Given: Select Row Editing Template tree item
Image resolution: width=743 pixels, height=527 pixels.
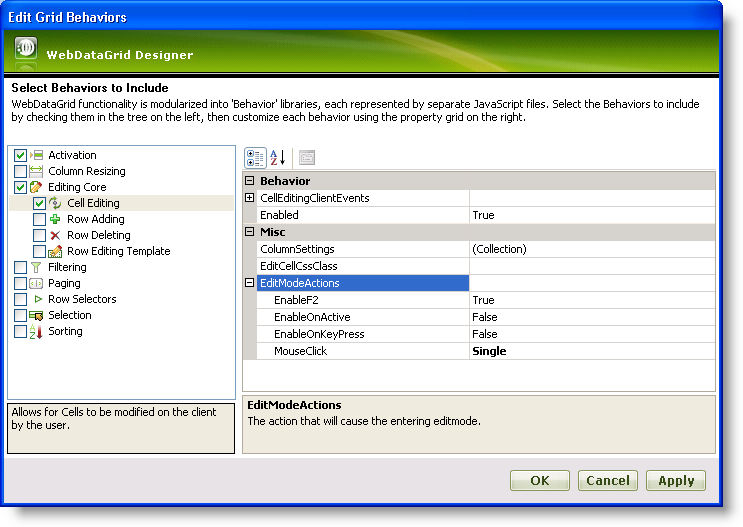Looking at the screenshot, I should pyautogui.click(x=118, y=251).
